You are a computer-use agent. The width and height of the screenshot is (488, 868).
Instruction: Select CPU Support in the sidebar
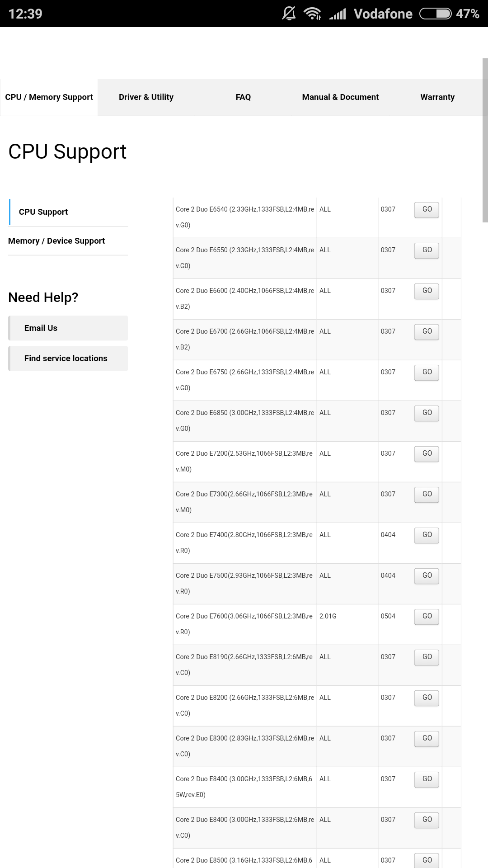(43, 212)
